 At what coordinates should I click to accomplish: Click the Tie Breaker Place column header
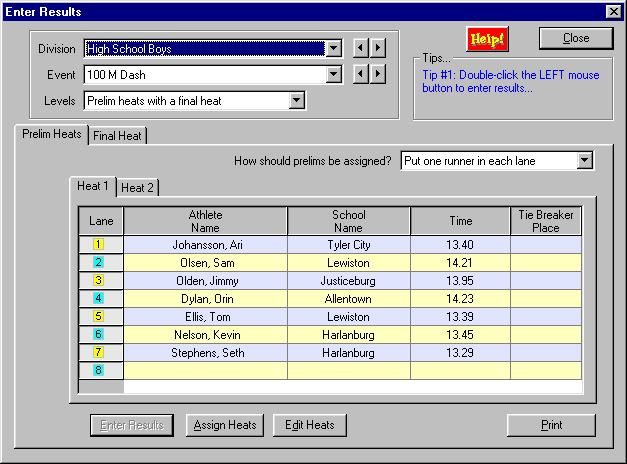[546, 221]
